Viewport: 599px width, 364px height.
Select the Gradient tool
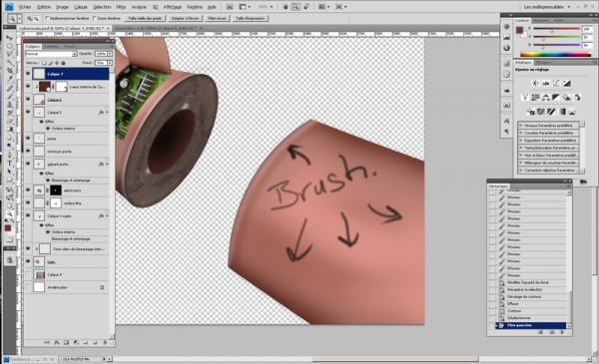pos(10,130)
